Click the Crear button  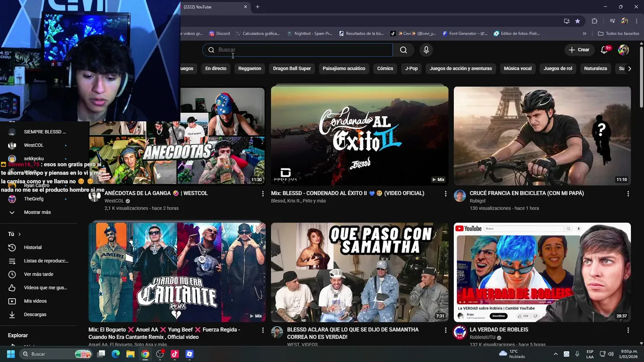(x=579, y=50)
